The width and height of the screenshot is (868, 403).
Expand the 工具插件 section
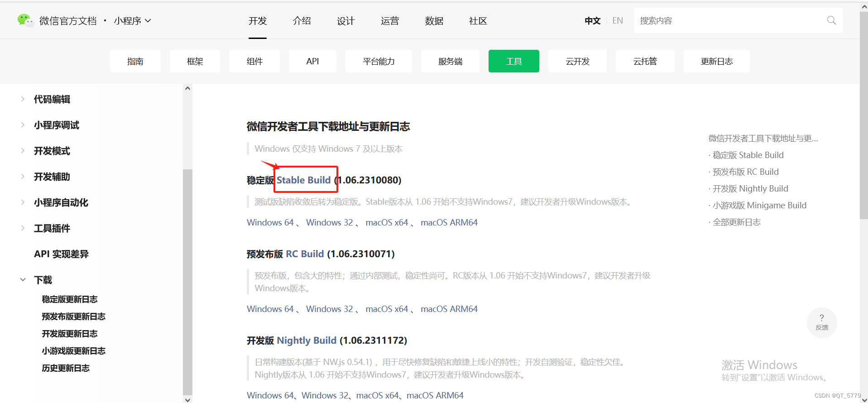(x=23, y=228)
